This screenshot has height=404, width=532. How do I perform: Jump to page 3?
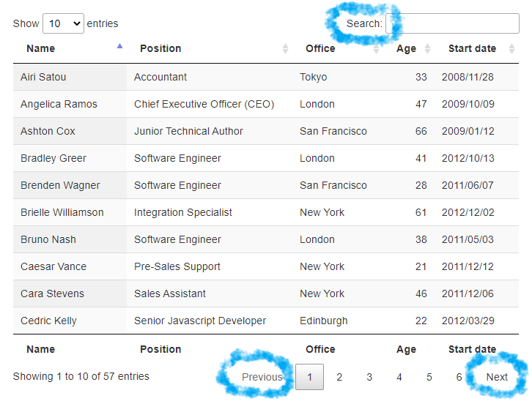coord(369,377)
